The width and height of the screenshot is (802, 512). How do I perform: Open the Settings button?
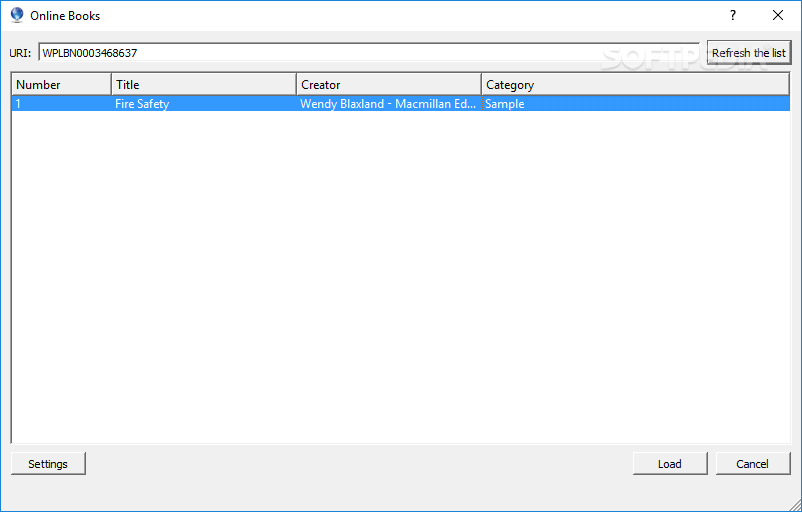[48, 463]
